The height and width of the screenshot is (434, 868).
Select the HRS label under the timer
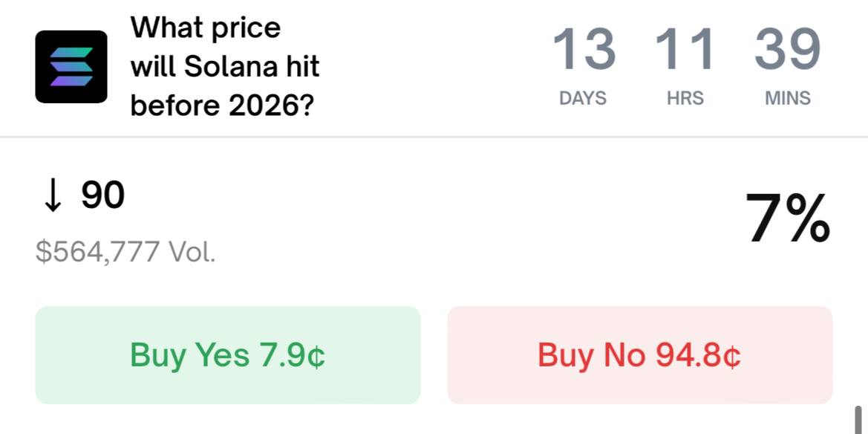click(x=685, y=98)
